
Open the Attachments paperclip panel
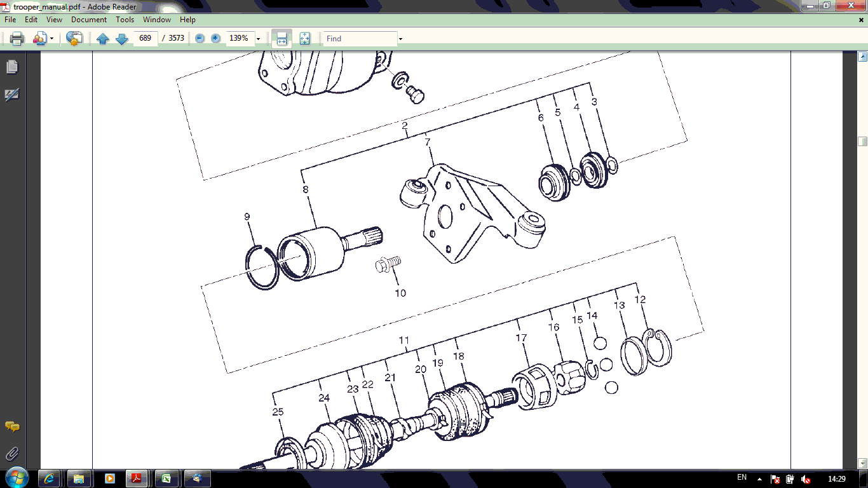coord(12,454)
